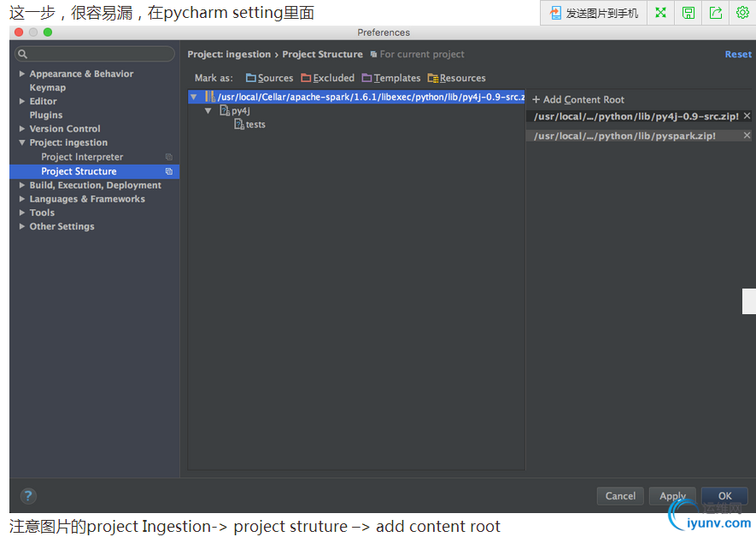Open Build, Execution, Deployment settings
756x537 pixels.
tap(96, 185)
